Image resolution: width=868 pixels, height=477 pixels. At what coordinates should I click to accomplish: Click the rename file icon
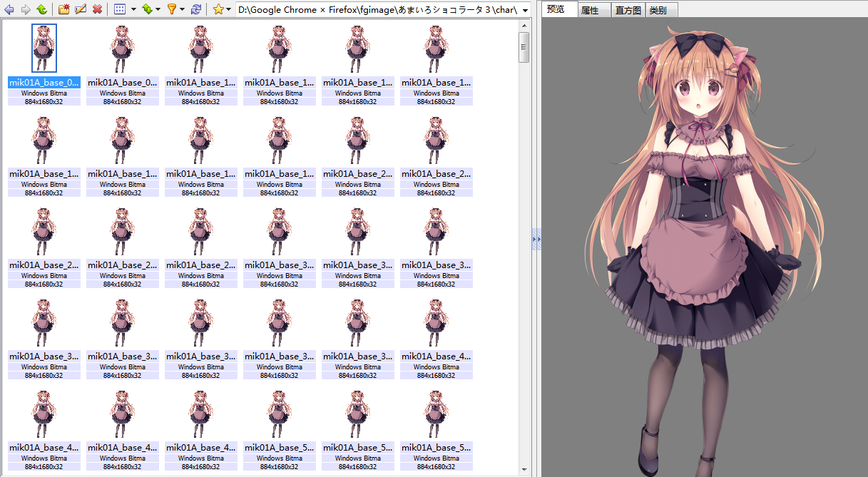click(81, 10)
